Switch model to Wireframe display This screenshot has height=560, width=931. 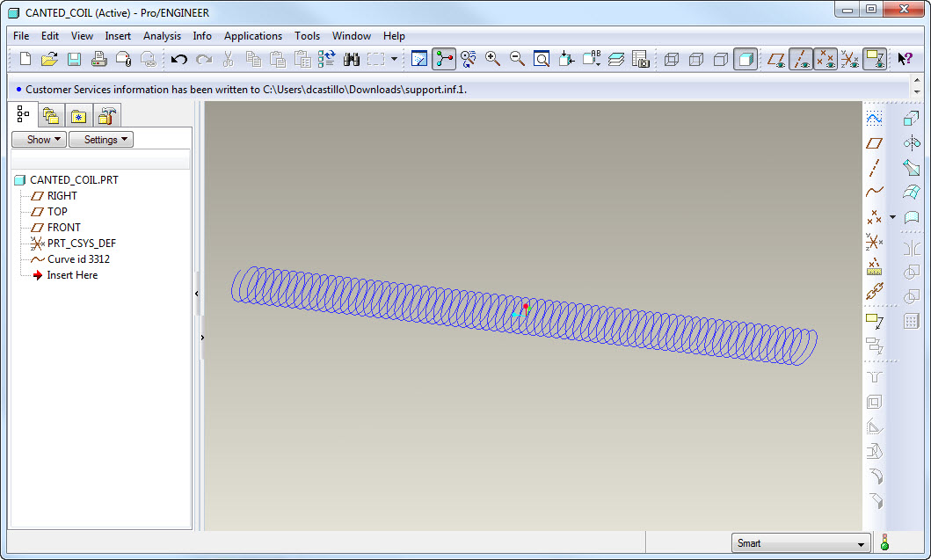tap(670, 59)
